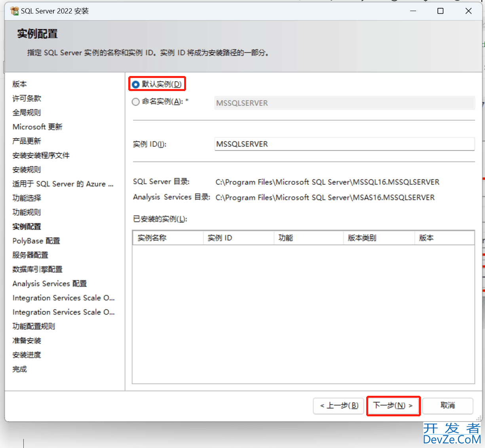Go back with the 上一步(B) button
Screen dimensions: 485x448
point(339,406)
